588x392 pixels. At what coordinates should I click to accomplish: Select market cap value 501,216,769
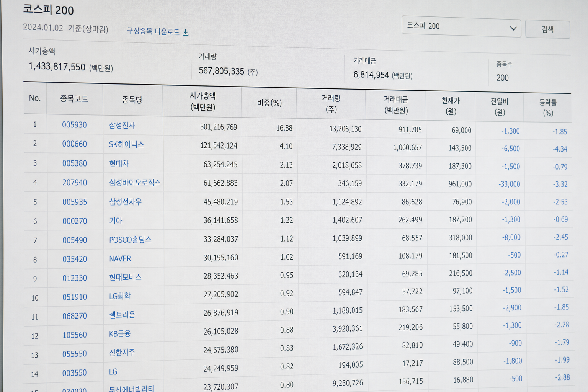219,127
